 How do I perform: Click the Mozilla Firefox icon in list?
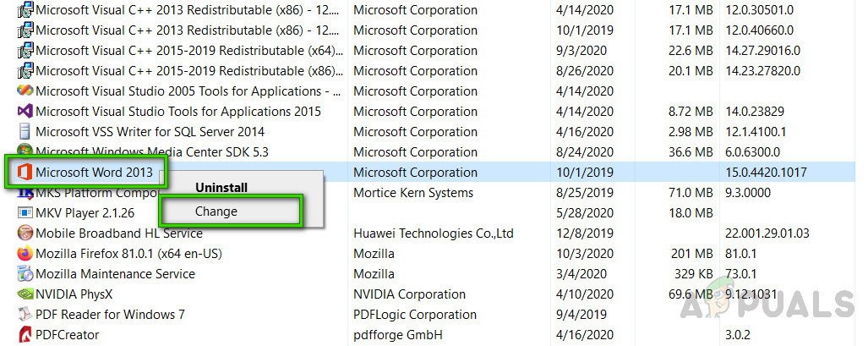tap(25, 254)
